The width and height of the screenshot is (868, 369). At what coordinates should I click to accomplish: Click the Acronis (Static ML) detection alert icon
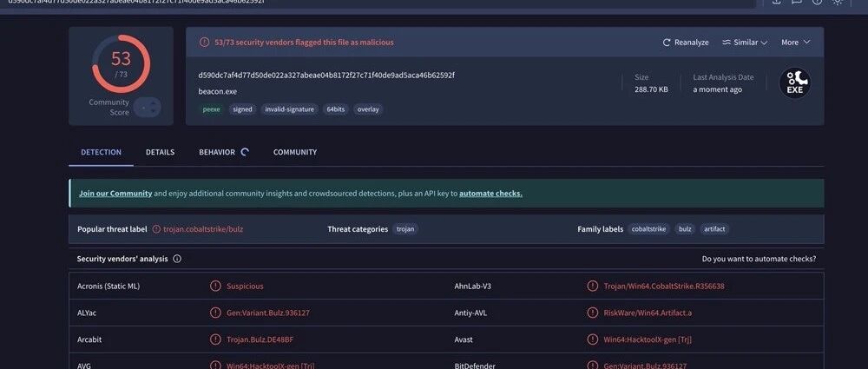(215, 286)
